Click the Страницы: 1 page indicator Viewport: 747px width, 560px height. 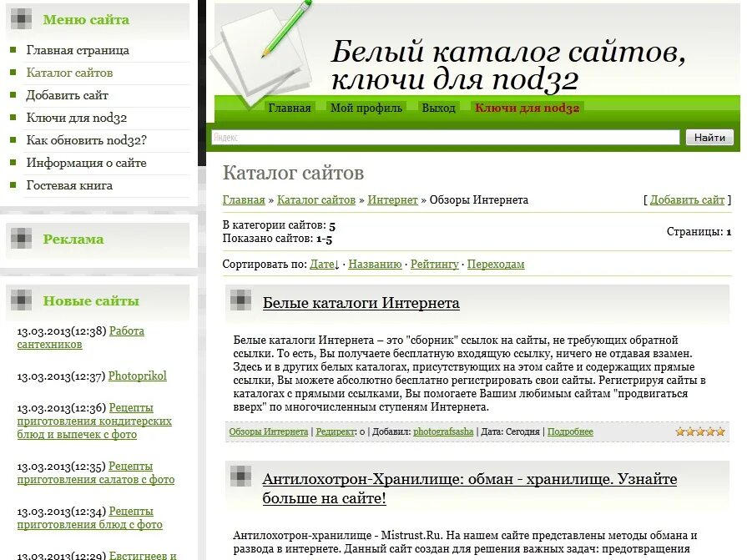pyautogui.click(x=699, y=232)
